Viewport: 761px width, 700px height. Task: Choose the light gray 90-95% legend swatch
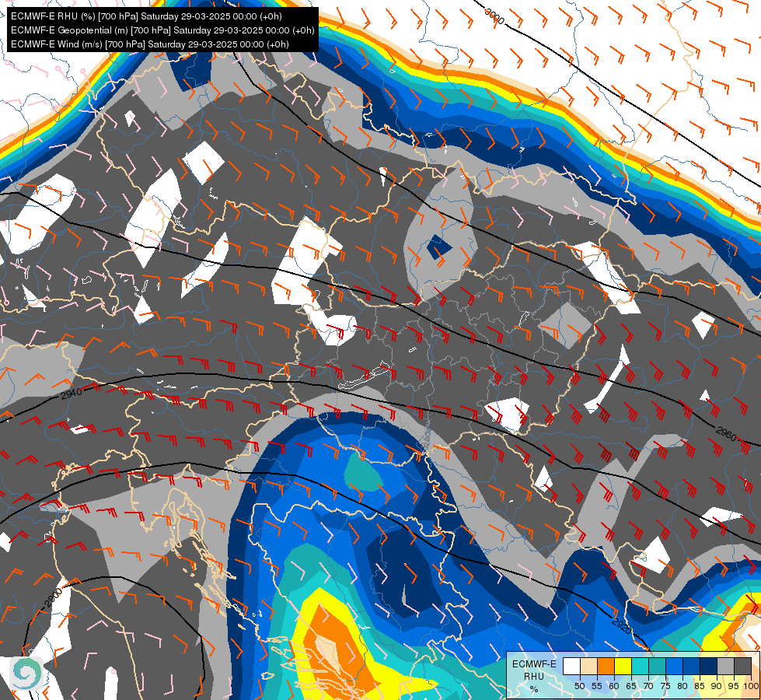(x=725, y=667)
